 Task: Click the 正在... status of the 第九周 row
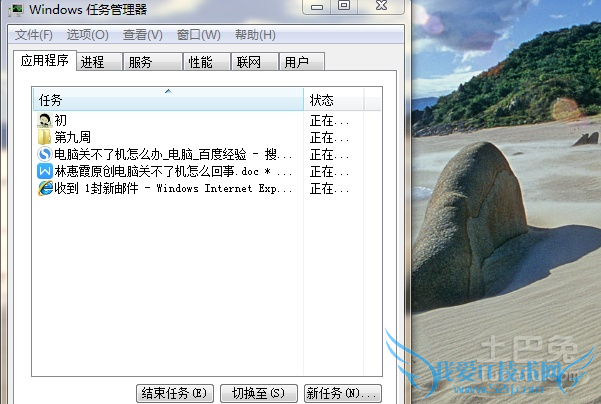pos(329,138)
